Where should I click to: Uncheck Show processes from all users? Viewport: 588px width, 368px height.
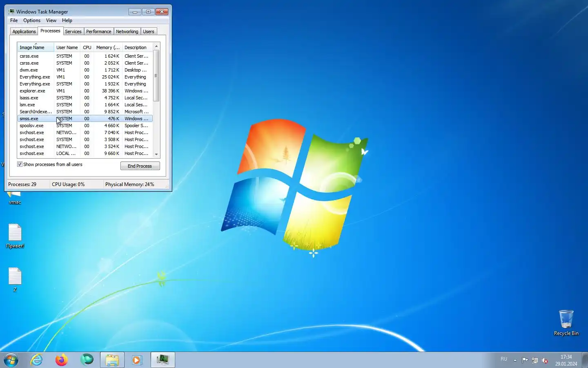click(x=20, y=164)
